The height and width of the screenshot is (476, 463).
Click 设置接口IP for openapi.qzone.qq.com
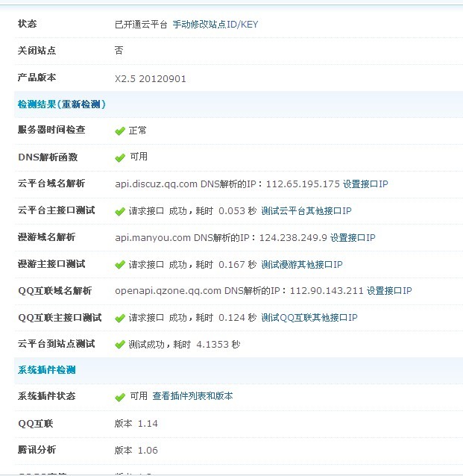389,290
